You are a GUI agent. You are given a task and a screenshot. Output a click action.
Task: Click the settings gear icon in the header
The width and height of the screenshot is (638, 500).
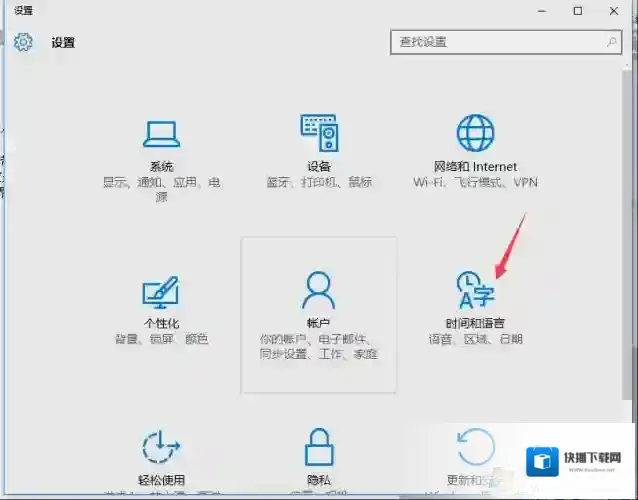(x=24, y=43)
